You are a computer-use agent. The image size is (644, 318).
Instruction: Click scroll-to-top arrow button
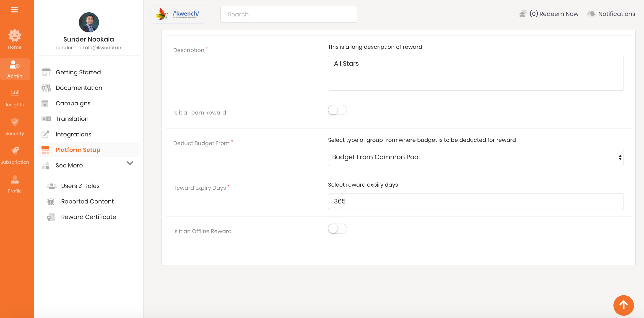623,305
